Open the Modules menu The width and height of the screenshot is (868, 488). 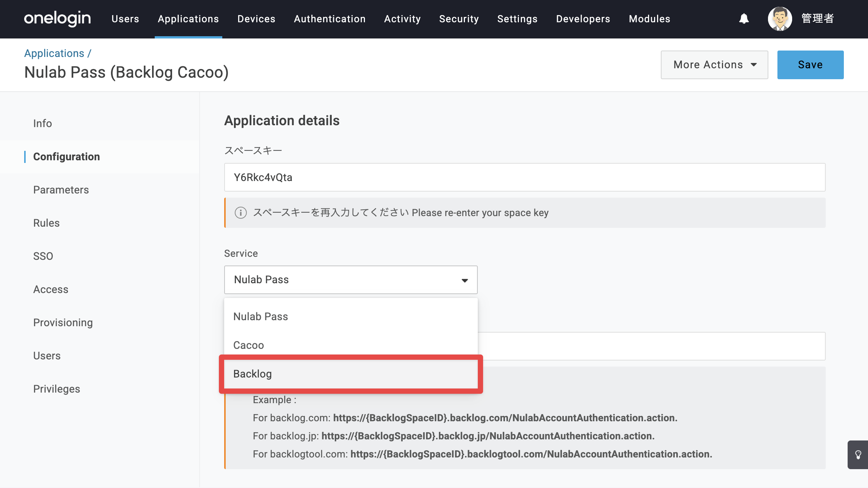tap(649, 19)
